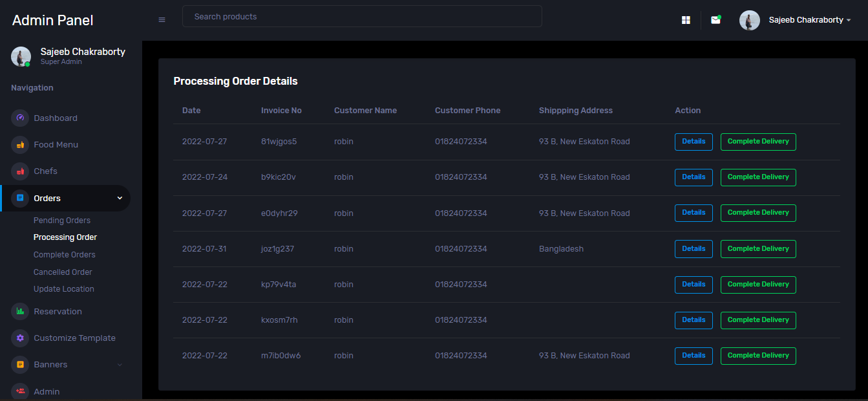The image size is (868, 401).
Task: Complete Delivery for invoice kp79v4ta
Action: pyautogui.click(x=758, y=285)
